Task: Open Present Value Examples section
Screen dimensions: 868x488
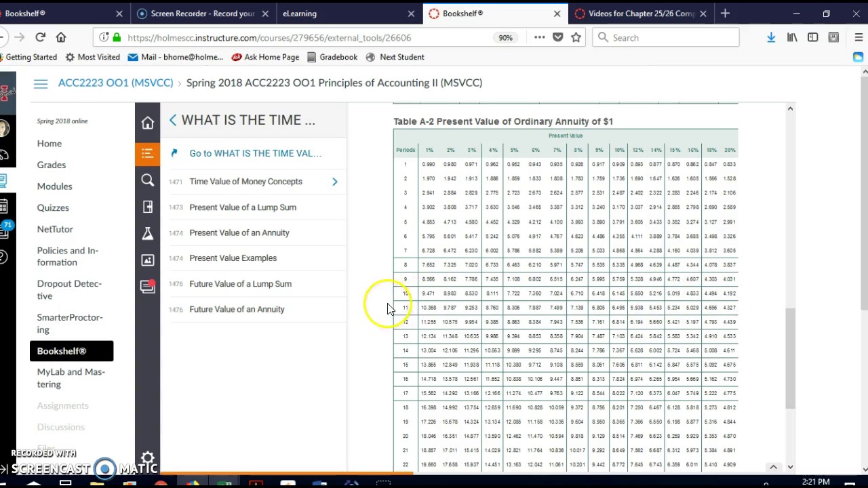Action: (233, 258)
